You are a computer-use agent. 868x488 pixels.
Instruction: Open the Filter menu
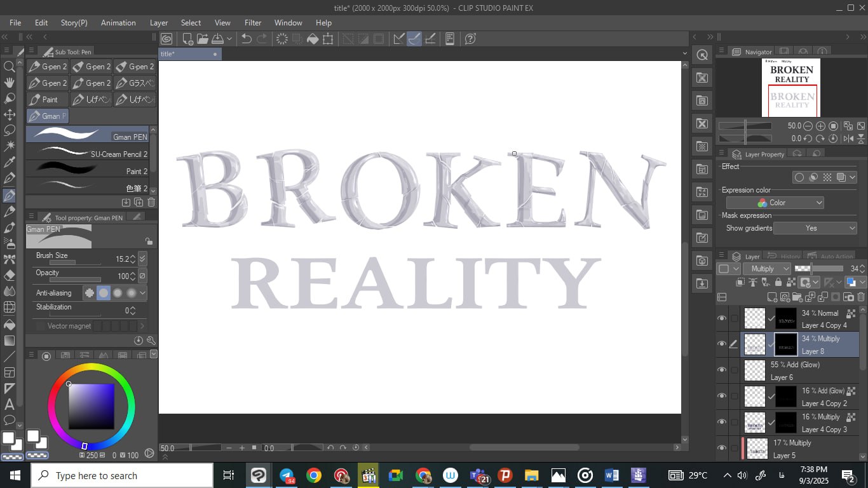253,22
